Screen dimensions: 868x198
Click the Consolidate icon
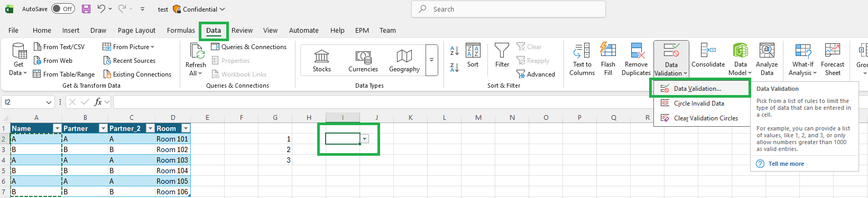708,56
